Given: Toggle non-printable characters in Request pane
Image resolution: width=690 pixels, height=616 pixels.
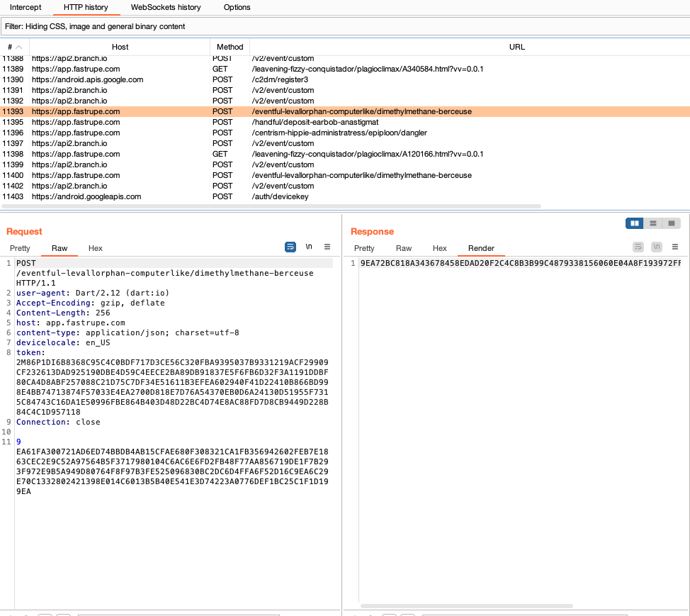Looking at the screenshot, I should tap(309, 247).
